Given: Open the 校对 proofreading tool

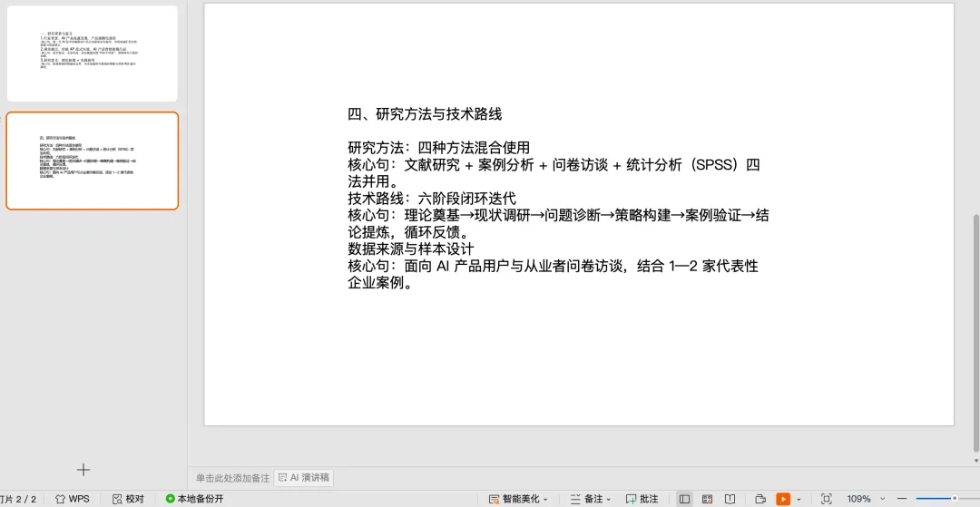Looking at the screenshot, I should point(128,499).
